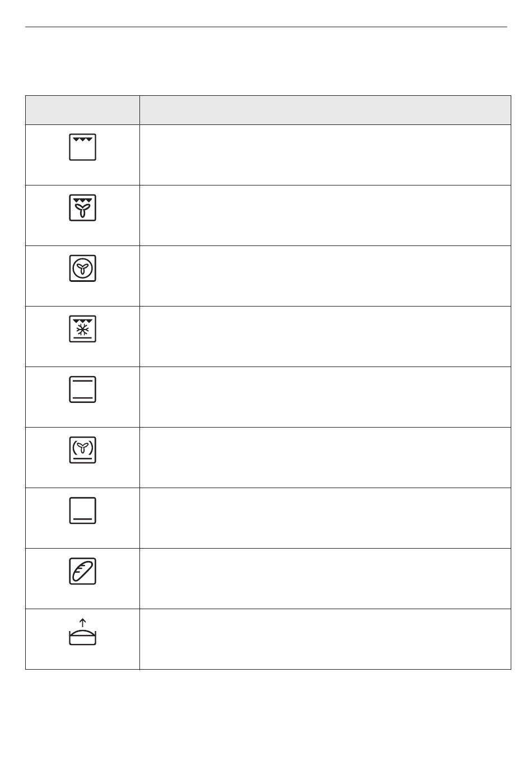Click the top and bottom heat icon
The width and height of the screenshot is (532, 770).
(82, 389)
